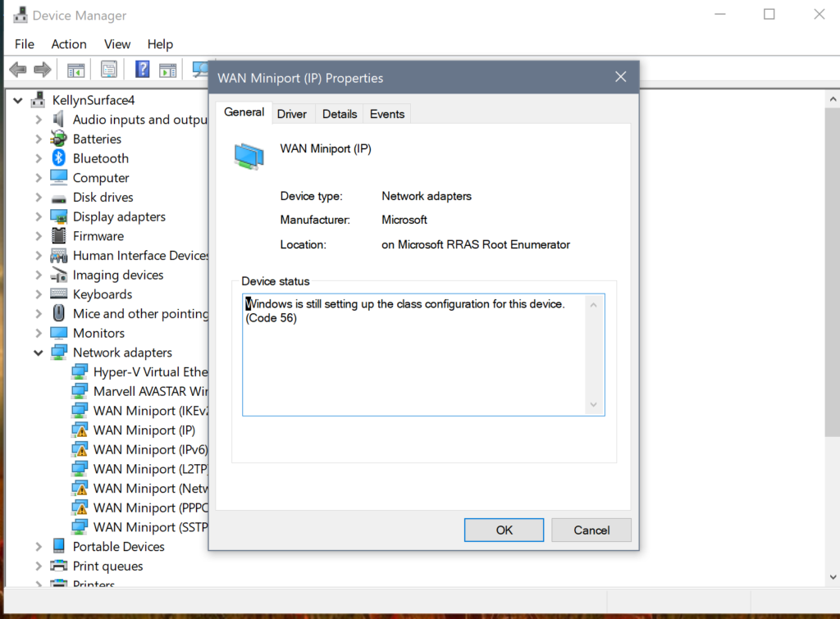Open the Help menu

click(x=160, y=44)
